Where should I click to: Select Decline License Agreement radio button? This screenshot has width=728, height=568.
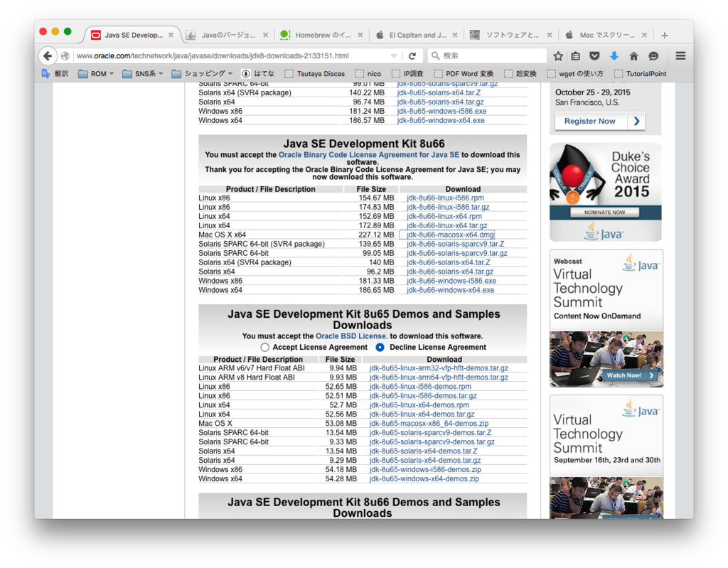tap(380, 348)
